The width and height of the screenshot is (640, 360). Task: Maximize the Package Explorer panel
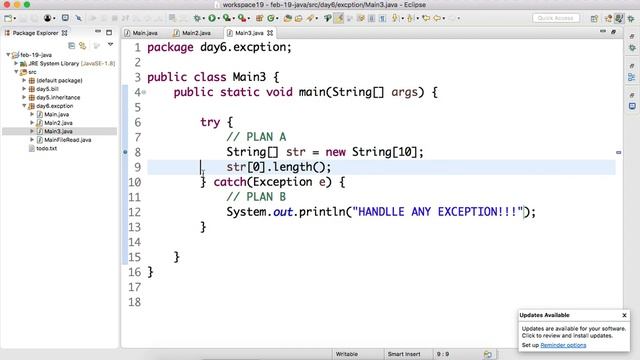tap(109, 32)
